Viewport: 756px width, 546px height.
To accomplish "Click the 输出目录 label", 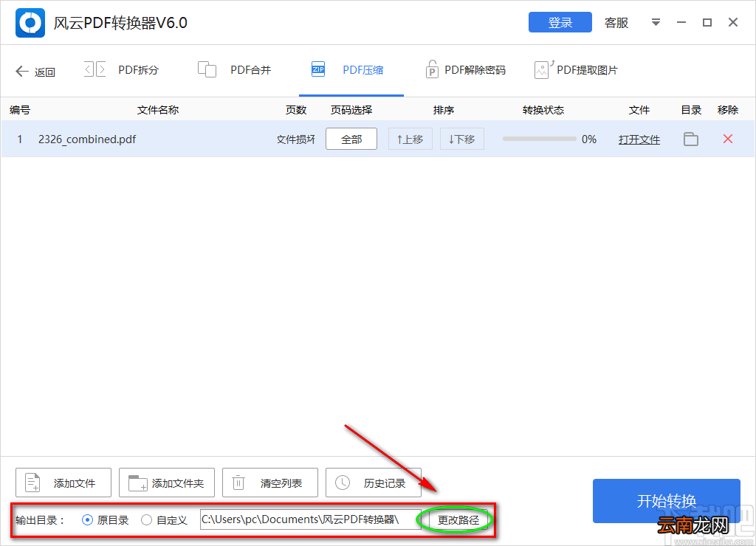I will 39,520.
